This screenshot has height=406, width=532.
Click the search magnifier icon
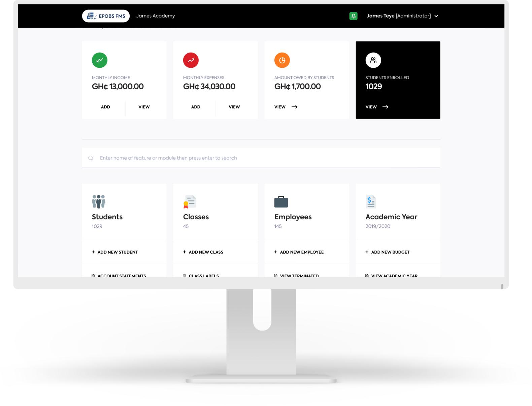tap(91, 158)
